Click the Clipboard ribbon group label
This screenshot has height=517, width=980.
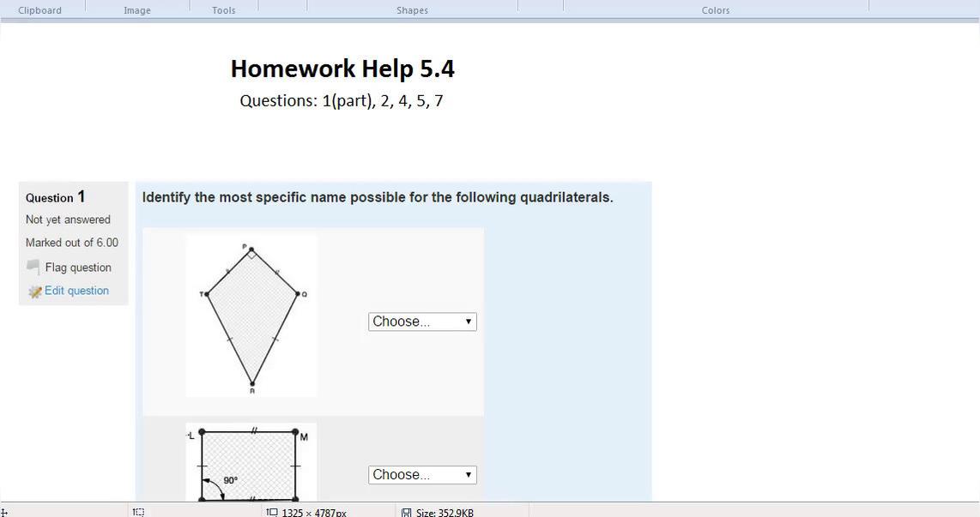pos(40,10)
